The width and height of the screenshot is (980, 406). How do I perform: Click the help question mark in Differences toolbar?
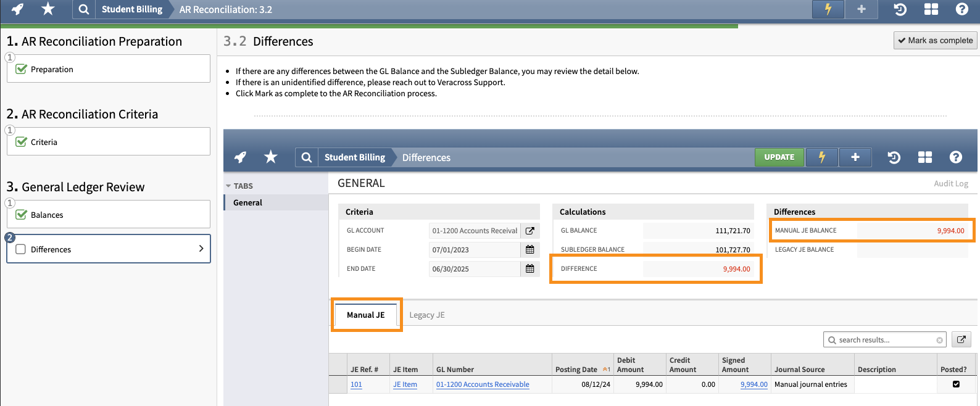coord(955,157)
